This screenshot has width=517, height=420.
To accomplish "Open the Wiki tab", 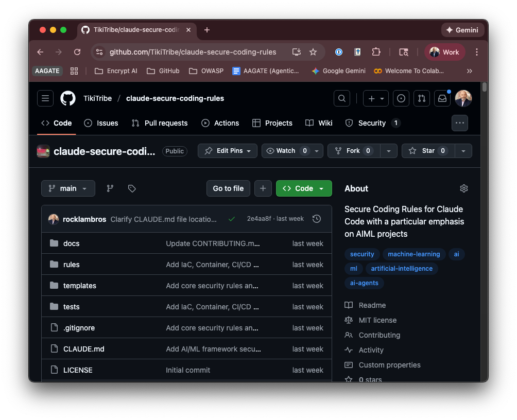I will 319,123.
